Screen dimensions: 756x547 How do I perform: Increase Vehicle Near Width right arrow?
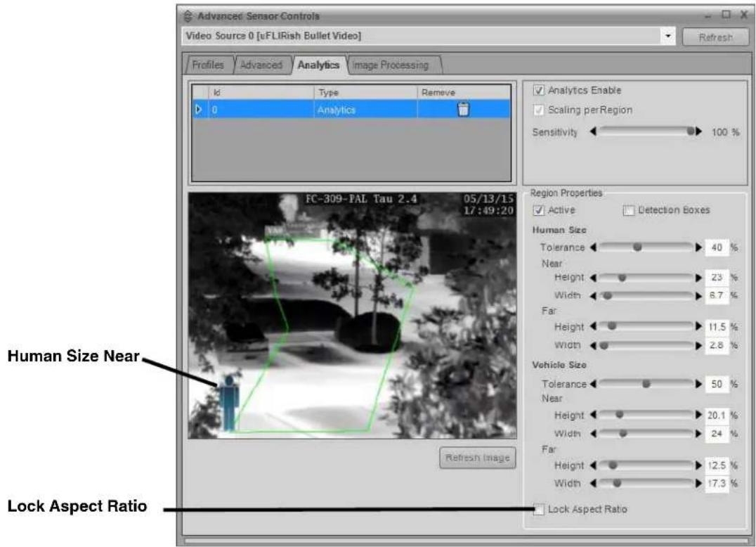pos(698,433)
